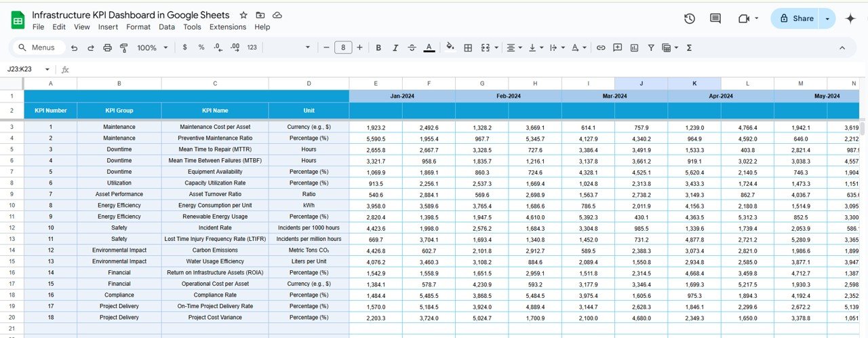Image resolution: width=868 pixels, height=338 pixels.
Task: Open the text color picker
Action: point(429,48)
